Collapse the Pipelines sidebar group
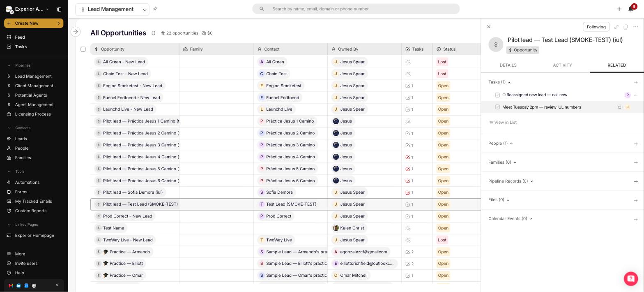 (x=9, y=65)
